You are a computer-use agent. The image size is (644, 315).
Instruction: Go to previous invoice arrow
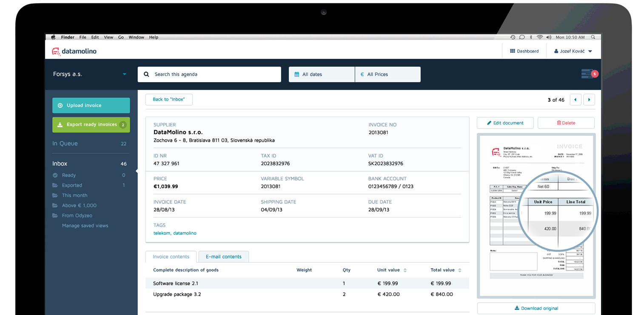[576, 100]
